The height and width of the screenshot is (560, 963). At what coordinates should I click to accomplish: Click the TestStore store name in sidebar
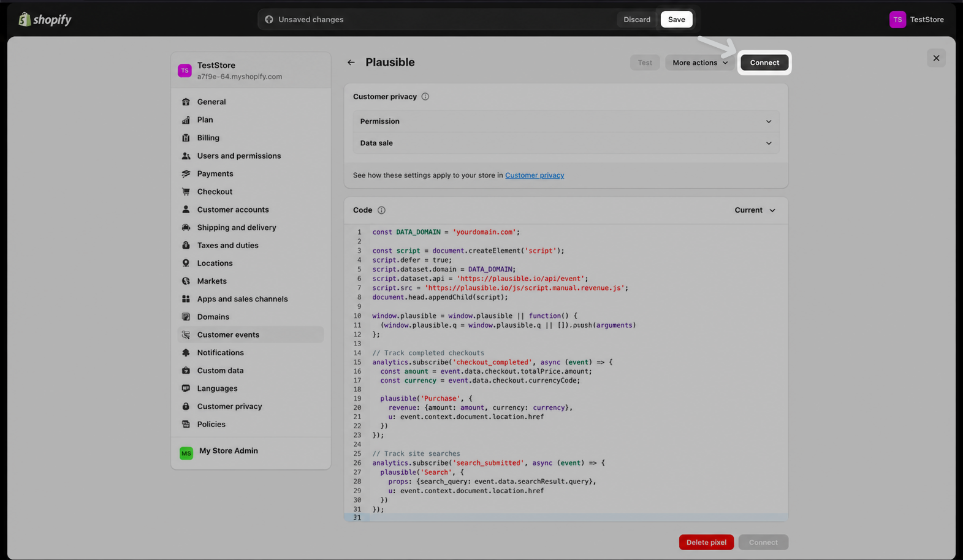(x=216, y=66)
